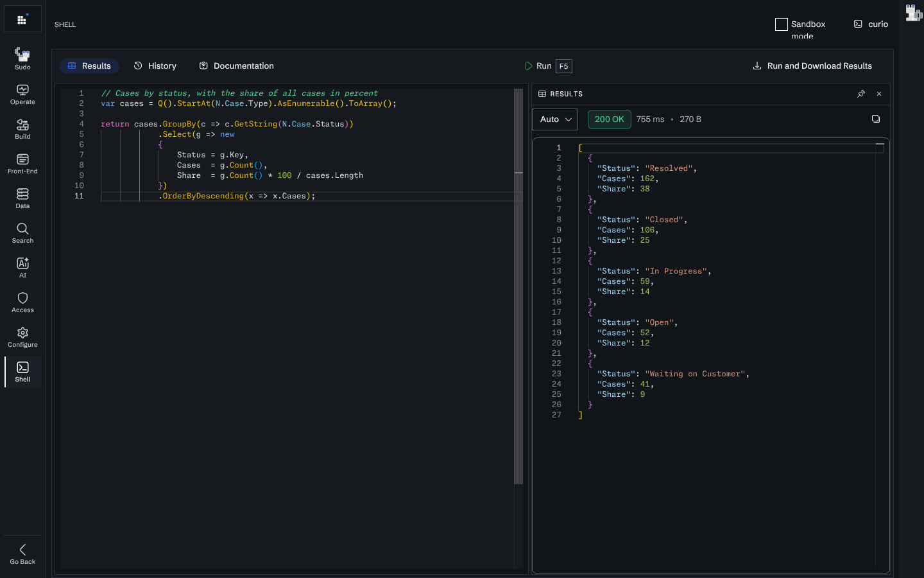Open the Operate section

pos(22,94)
